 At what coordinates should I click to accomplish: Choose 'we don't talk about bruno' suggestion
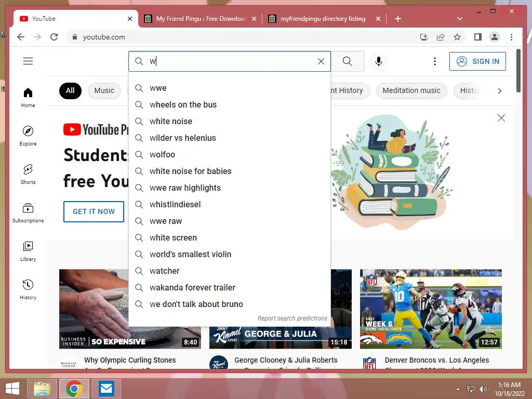[x=229, y=304]
